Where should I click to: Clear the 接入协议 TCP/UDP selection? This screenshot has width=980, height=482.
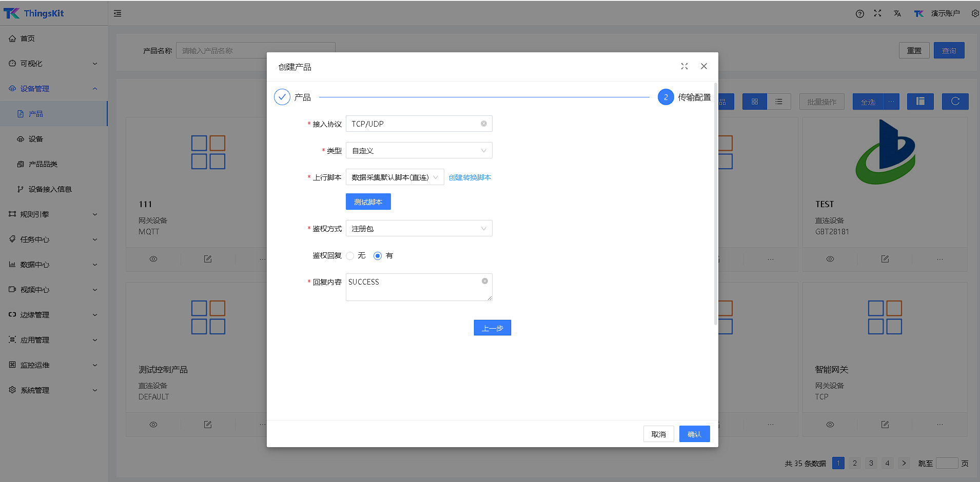(483, 124)
